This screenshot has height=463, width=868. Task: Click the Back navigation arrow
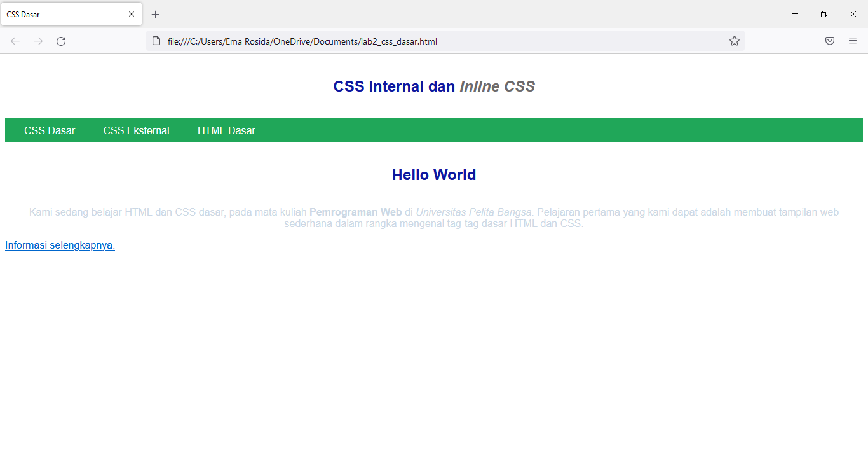pos(15,41)
